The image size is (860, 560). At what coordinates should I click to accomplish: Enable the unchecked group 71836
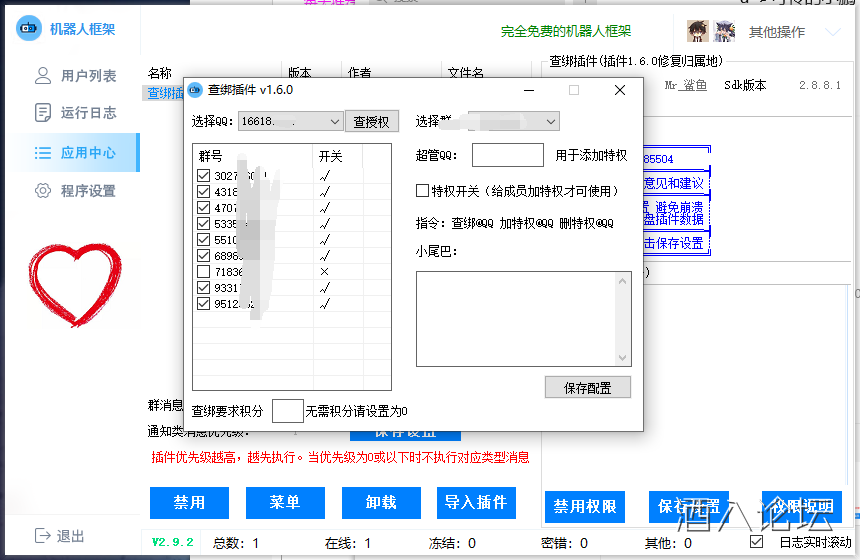click(204, 272)
